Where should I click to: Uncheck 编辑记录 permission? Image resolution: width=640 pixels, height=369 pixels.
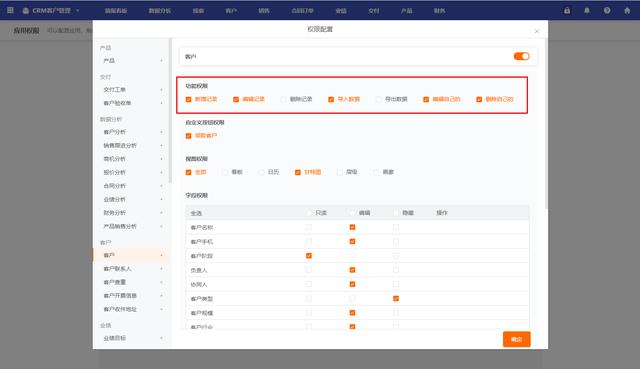236,99
